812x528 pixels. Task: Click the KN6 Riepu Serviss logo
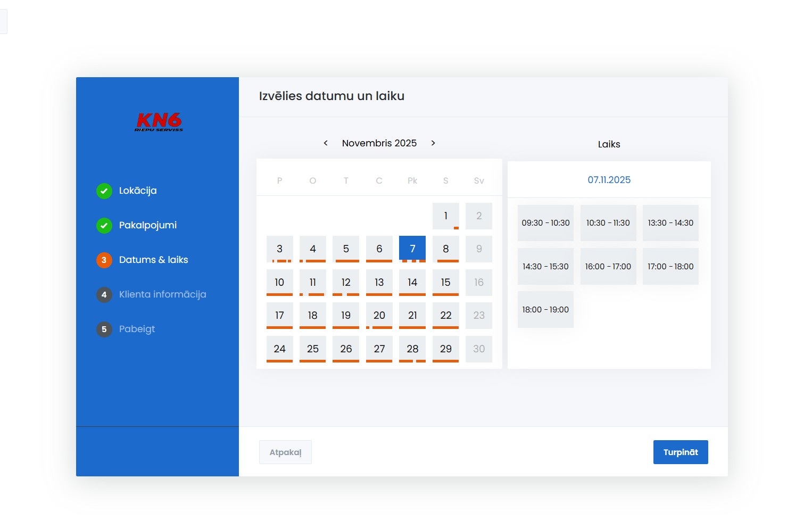click(159, 122)
